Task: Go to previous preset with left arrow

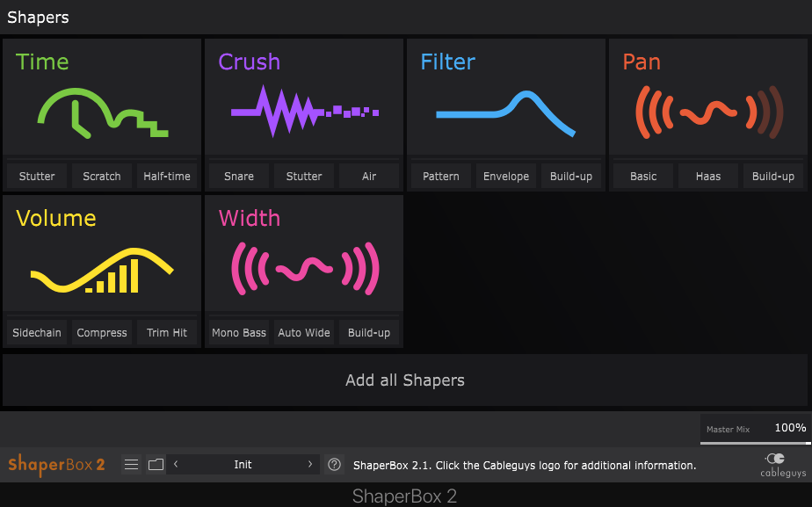Action: [176, 465]
